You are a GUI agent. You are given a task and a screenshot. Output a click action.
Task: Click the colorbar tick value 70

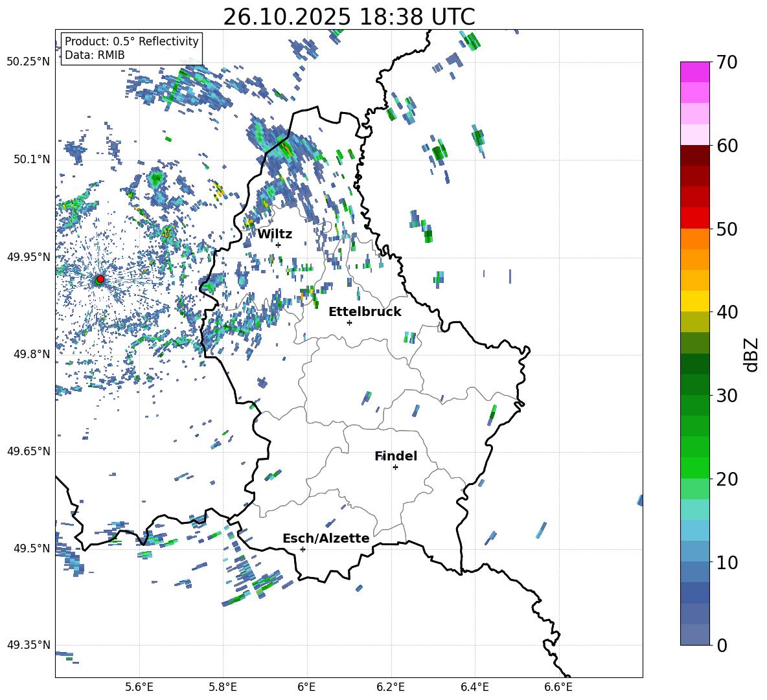tap(727, 63)
